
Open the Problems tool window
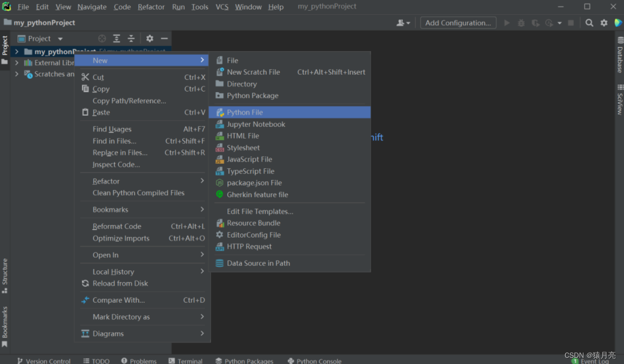[139, 361]
